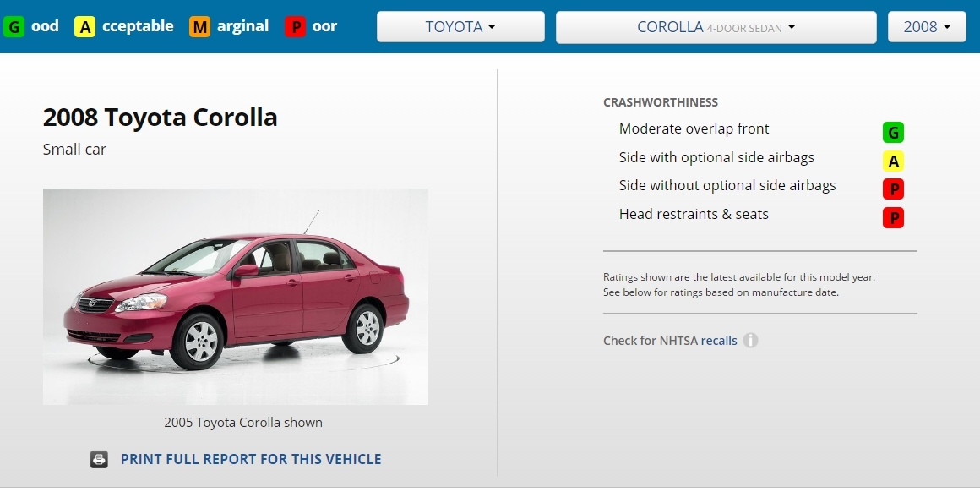
Task: Open the NHTSA recalls link
Action: tap(719, 341)
